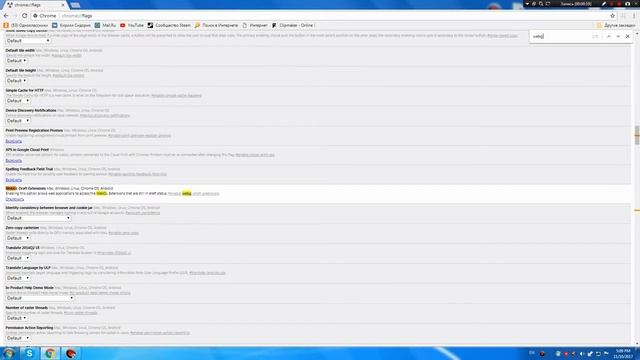Viewport: 640px width, 360px height.
Task: Bookmark this page with the star icon
Action: [x=612, y=16]
